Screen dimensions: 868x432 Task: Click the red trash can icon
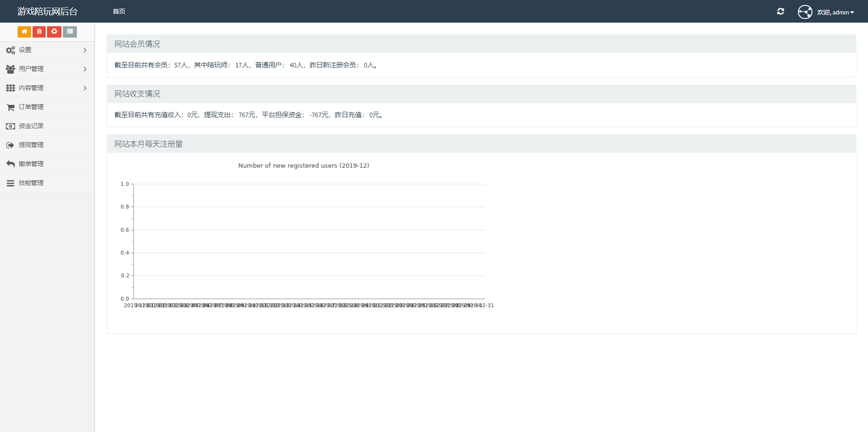coord(39,32)
